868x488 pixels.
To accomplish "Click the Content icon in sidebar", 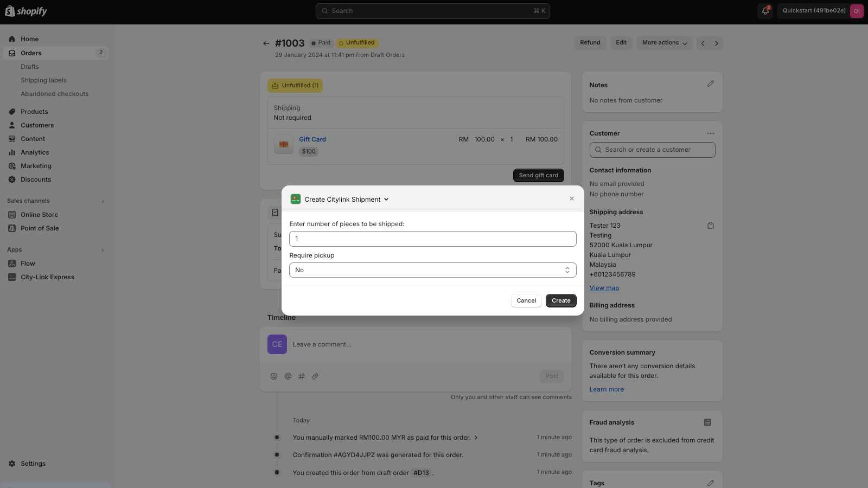I will tap(12, 139).
